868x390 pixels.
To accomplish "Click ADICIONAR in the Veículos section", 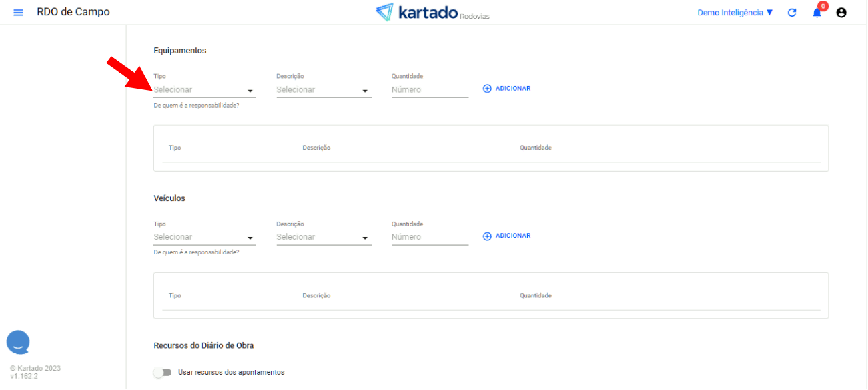I will point(512,236).
